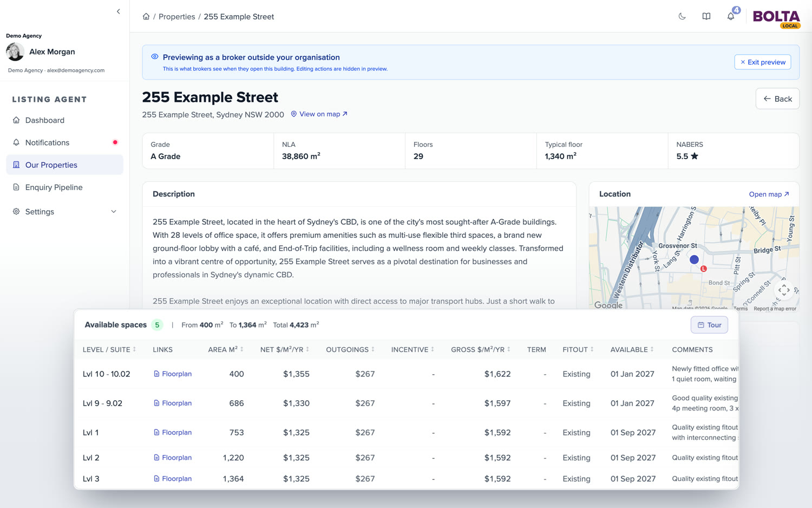Click the Google logo on the map

(x=608, y=305)
